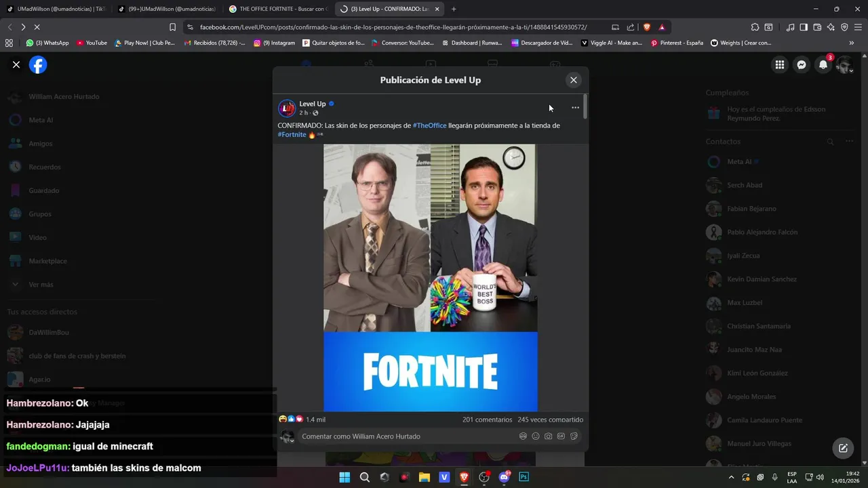
Task: Show hidden system tray icons
Action: pos(731,477)
